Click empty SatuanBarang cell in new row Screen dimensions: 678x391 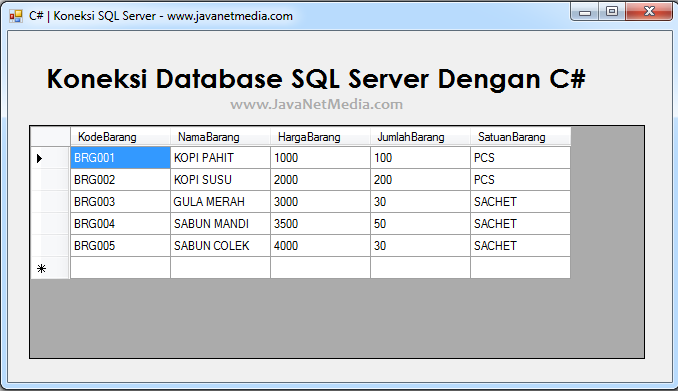coord(520,268)
